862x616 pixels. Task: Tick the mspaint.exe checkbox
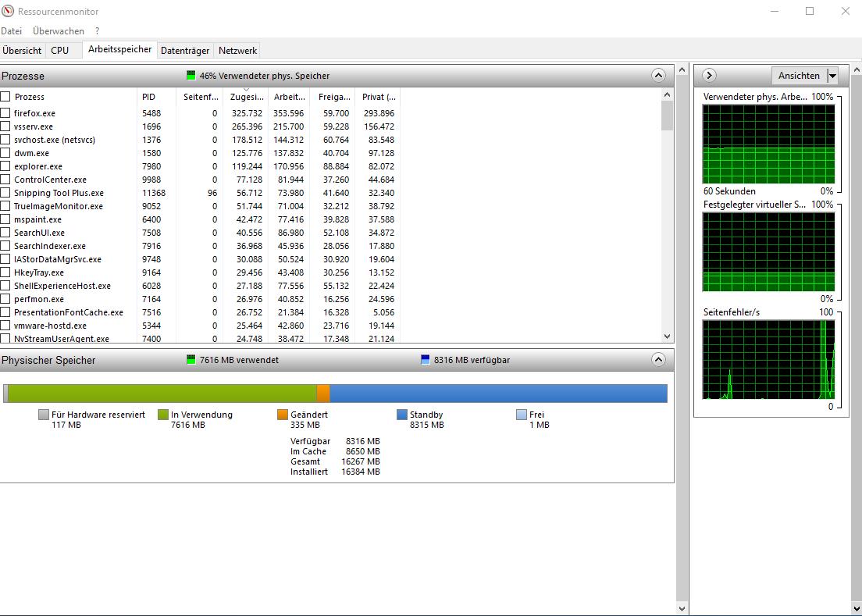(x=5, y=219)
